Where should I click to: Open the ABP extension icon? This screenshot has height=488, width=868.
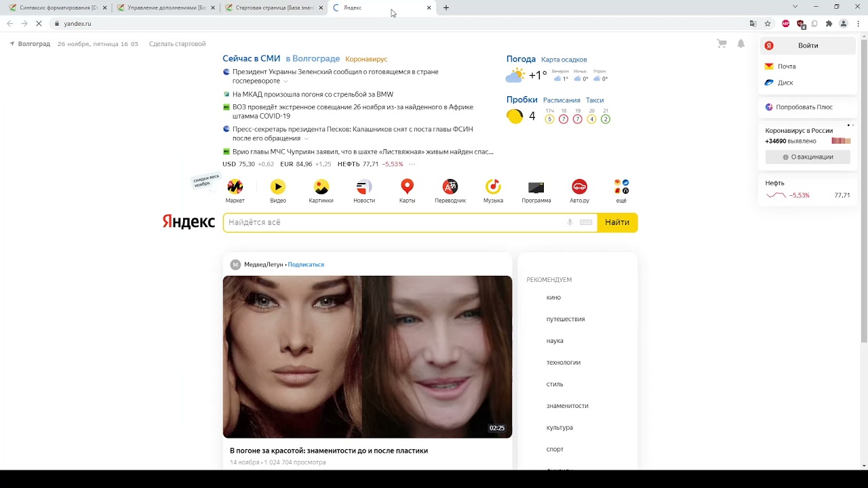(x=786, y=23)
